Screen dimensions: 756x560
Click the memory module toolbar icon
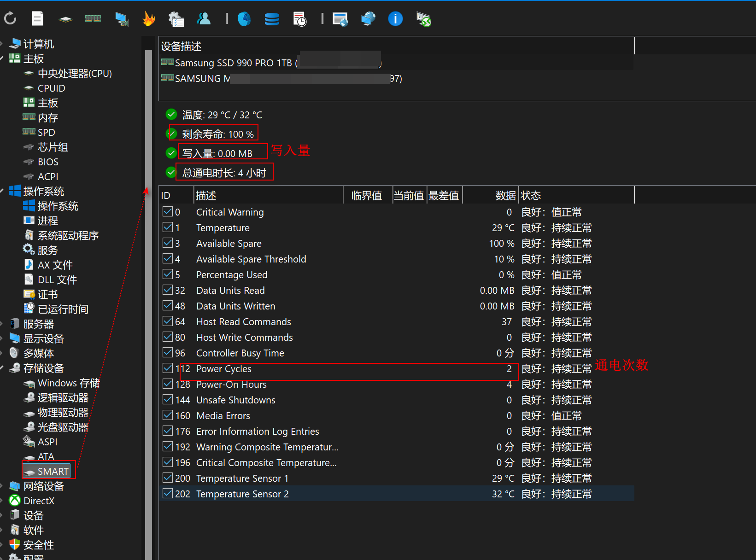pos(93,19)
